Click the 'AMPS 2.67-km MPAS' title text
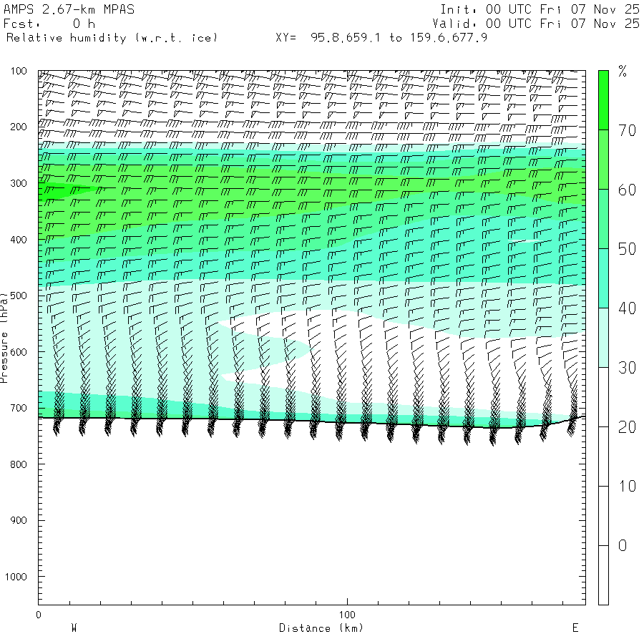 tap(69, 9)
